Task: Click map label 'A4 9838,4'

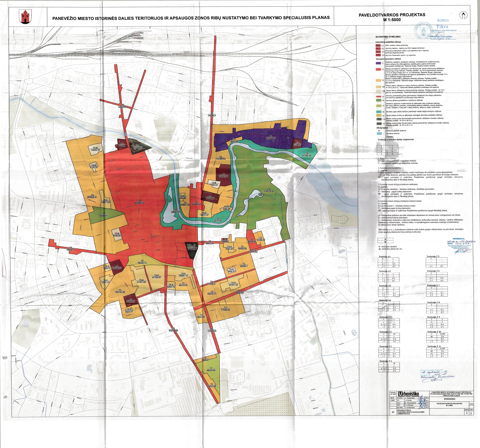Action: pyautogui.click(x=122, y=145)
